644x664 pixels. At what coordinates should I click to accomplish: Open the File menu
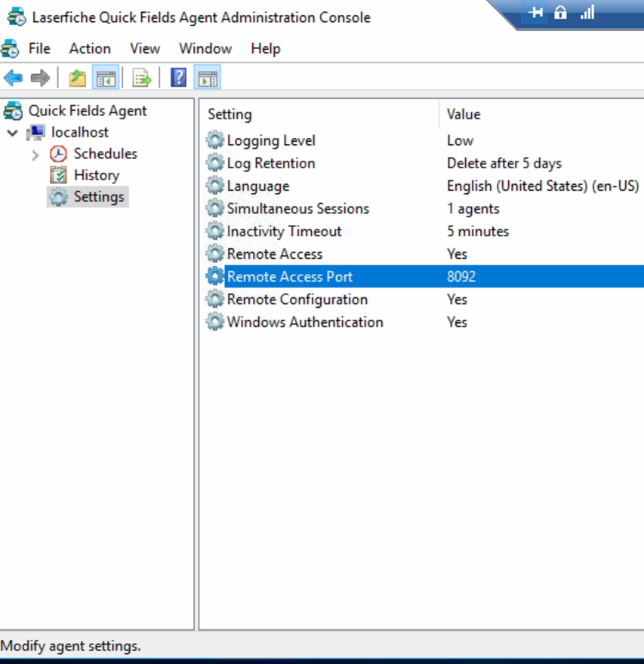pos(39,48)
